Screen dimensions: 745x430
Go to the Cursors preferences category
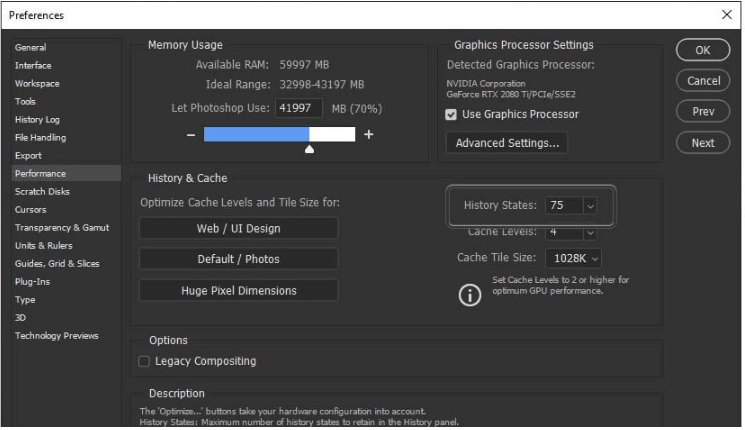tap(31, 210)
